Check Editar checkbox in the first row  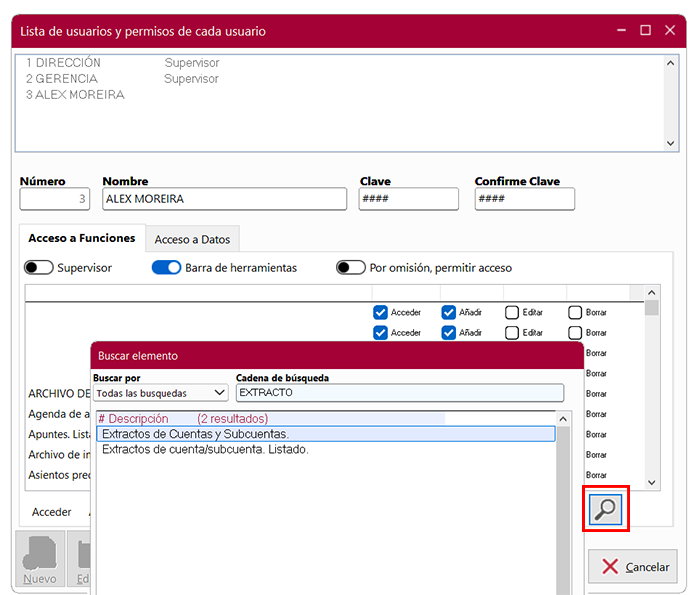point(512,312)
